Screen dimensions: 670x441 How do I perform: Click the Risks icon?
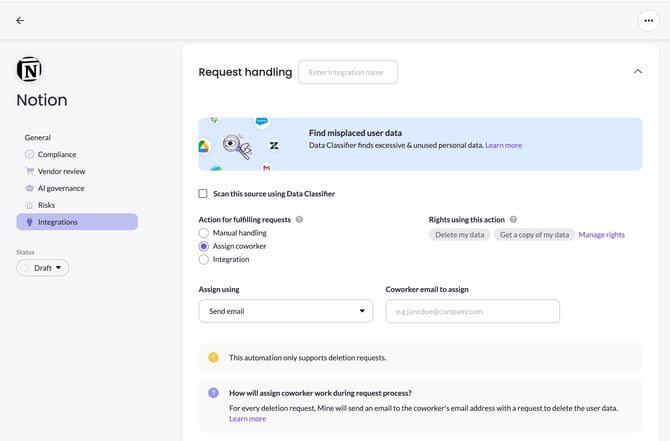tap(29, 205)
